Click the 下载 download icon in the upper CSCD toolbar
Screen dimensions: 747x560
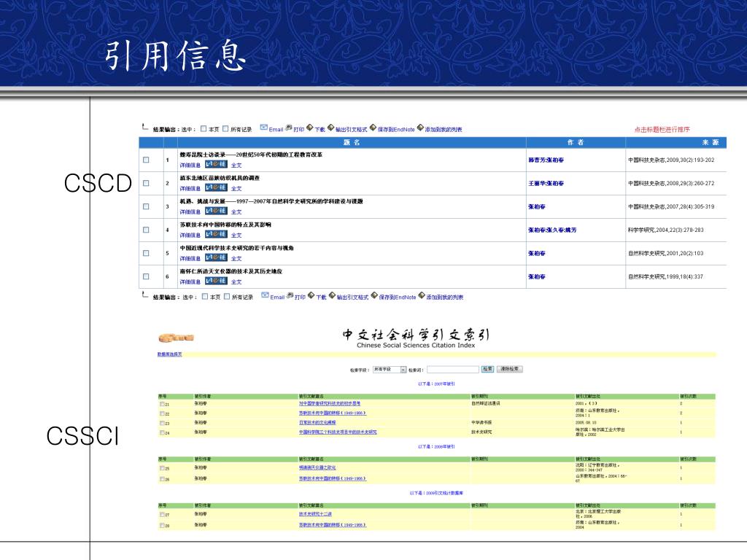pyautogui.click(x=309, y=128)
